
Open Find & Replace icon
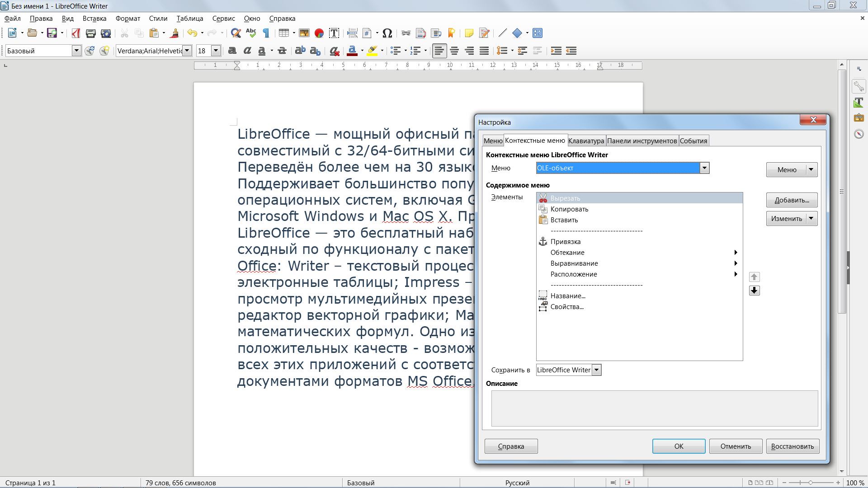coord(236,33)
